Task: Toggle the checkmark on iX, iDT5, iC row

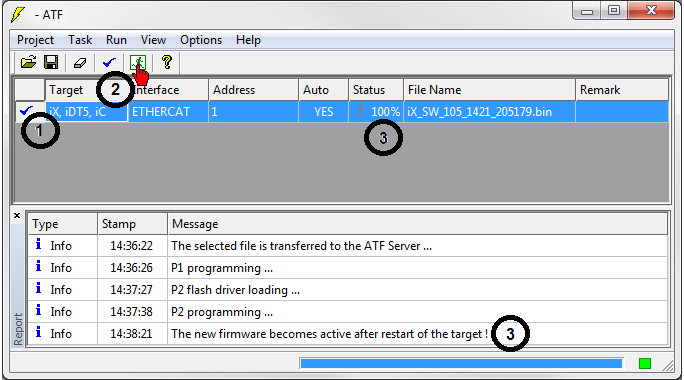Action: click(26, 111)
